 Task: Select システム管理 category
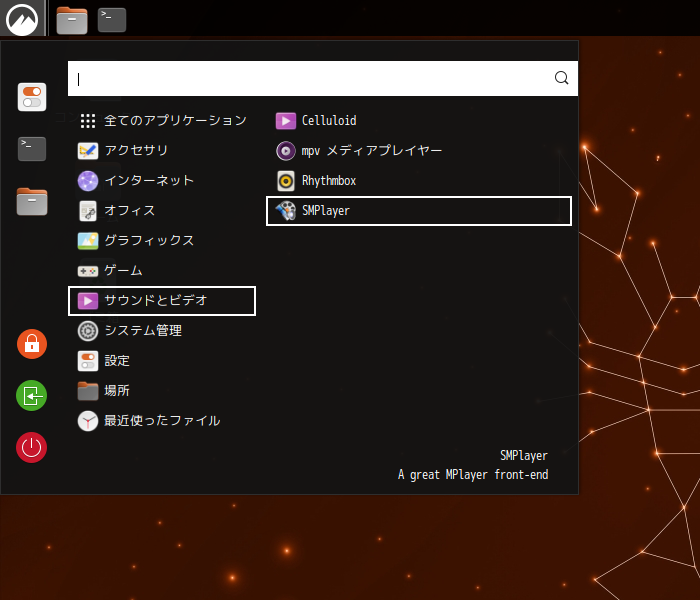[x=162, y=331]
